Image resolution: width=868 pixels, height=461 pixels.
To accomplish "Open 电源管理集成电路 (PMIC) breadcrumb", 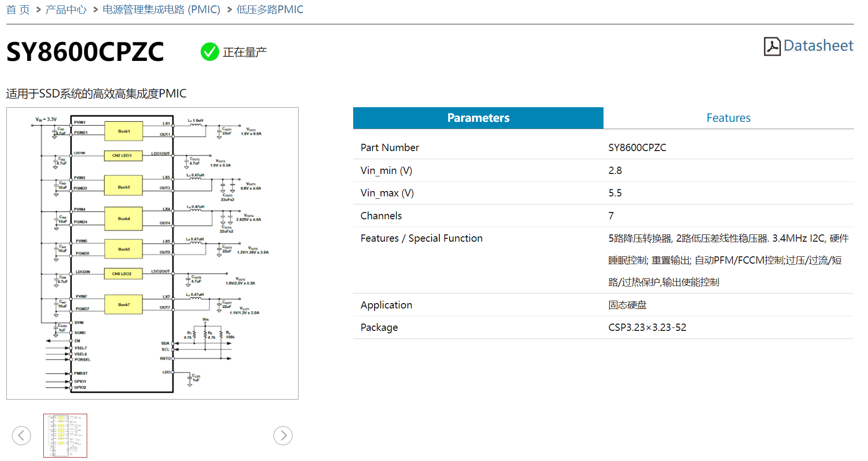I will point(161,10).
